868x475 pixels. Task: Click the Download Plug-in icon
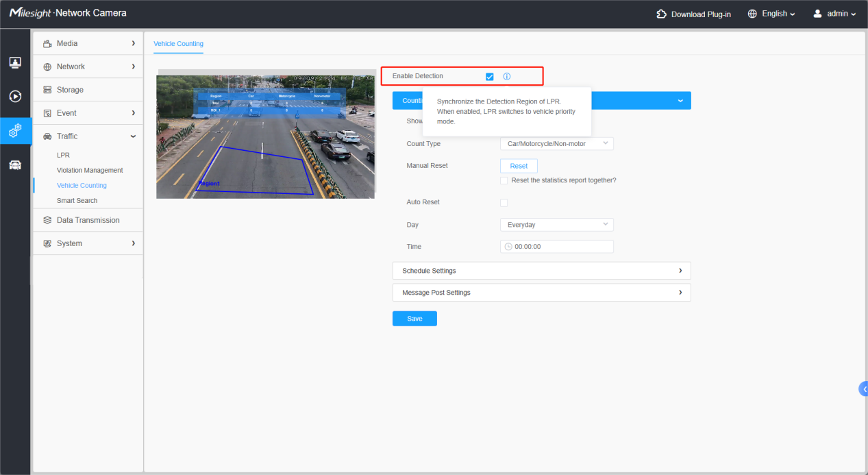661,14
